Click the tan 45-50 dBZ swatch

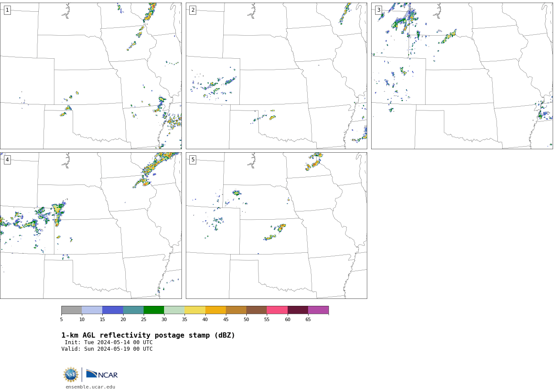(x=236, y=310)
